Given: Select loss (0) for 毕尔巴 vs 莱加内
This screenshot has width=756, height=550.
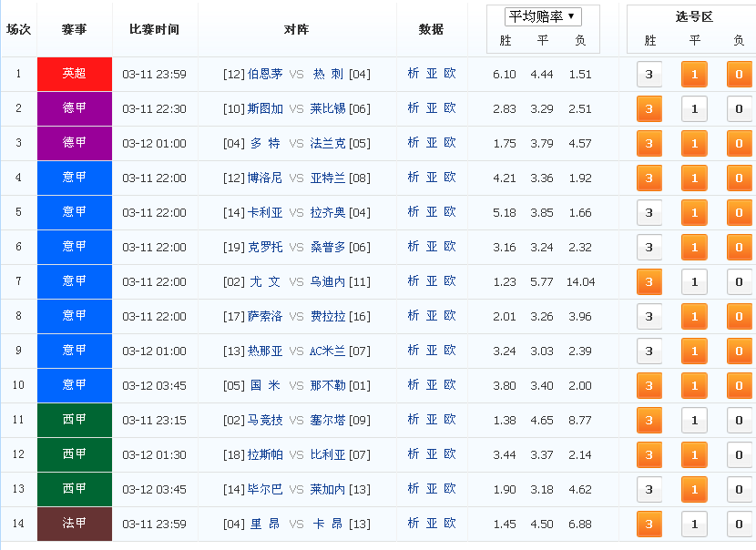Looking at the screenshot, I should tap(739, 489).
